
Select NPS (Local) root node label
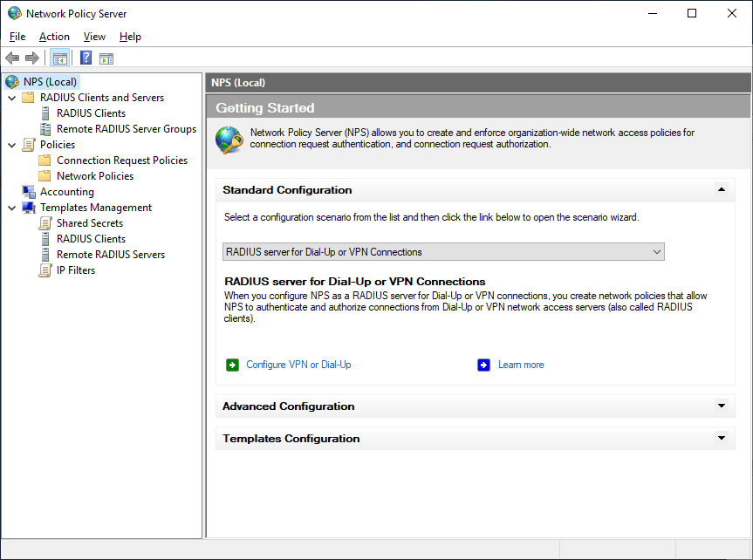(50, 82)
